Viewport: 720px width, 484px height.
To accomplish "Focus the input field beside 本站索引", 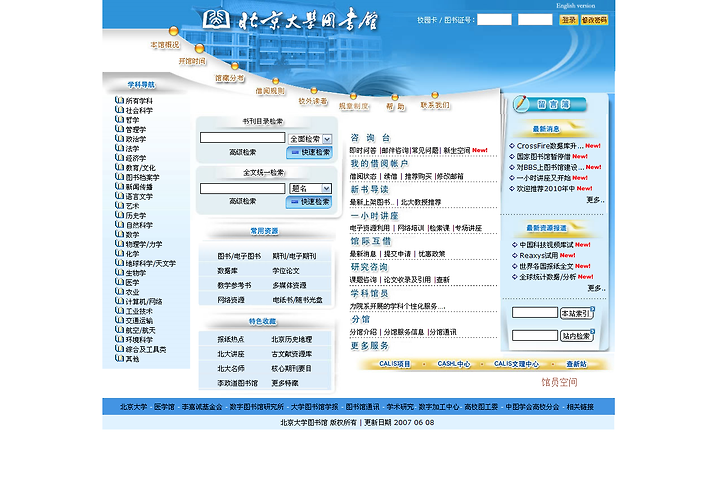I will click(x=534, y=313).
